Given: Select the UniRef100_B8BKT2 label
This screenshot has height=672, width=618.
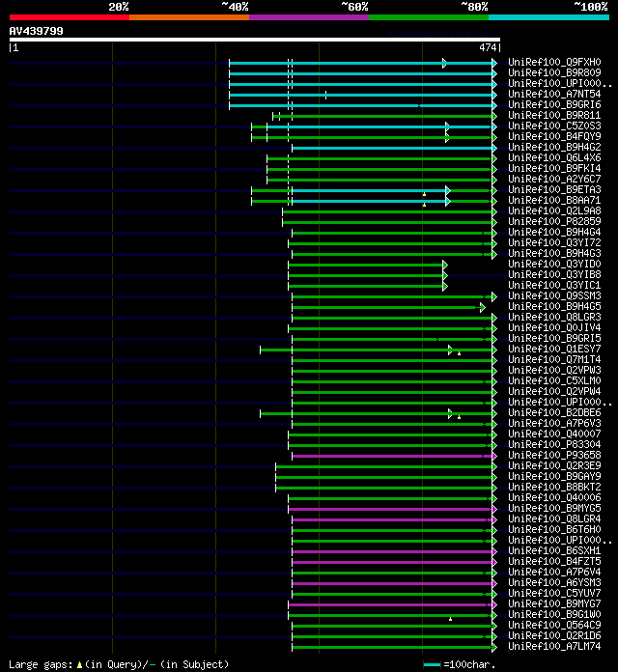Looking at the screenshot, I should tap(554, 487).
